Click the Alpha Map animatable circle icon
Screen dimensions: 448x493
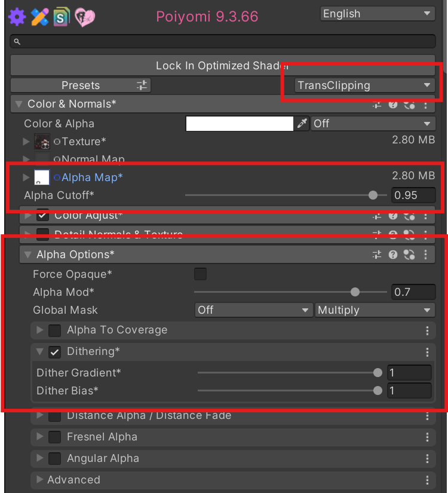coord(57,177)
